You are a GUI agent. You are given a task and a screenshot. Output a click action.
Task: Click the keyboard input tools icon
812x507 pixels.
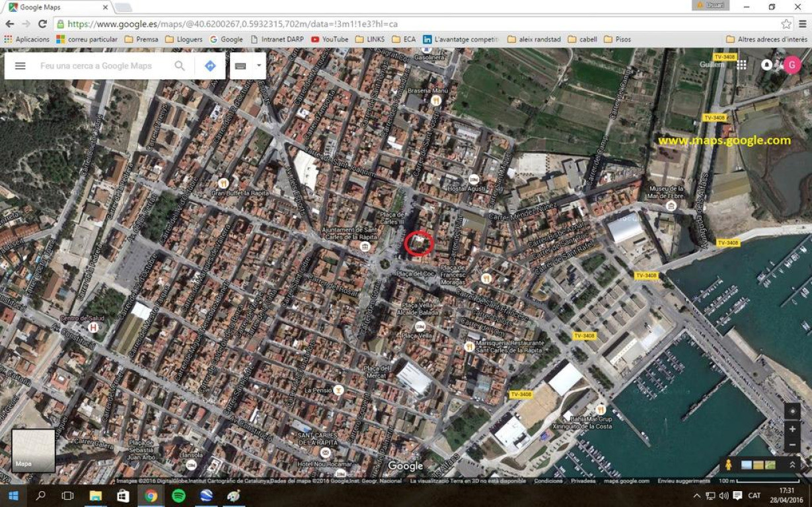[240, 66]
